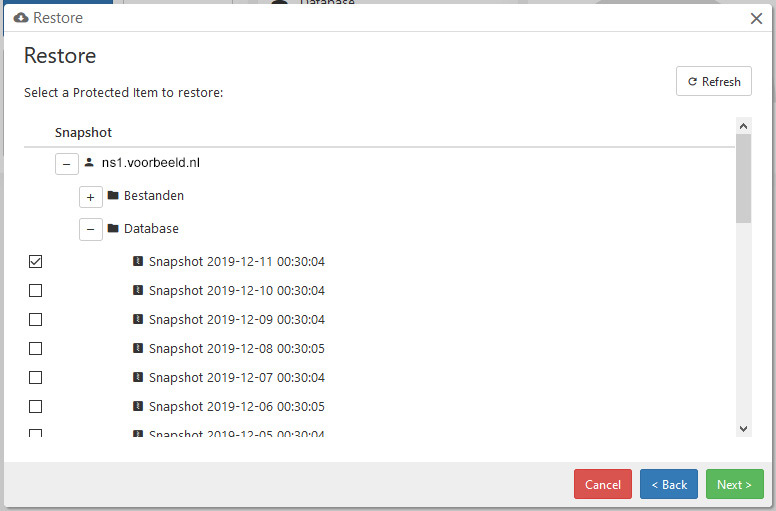The width and height of the screenshot is (776, 511).
Task: Click the scrollbar down arrow
Action: point(743,429)
